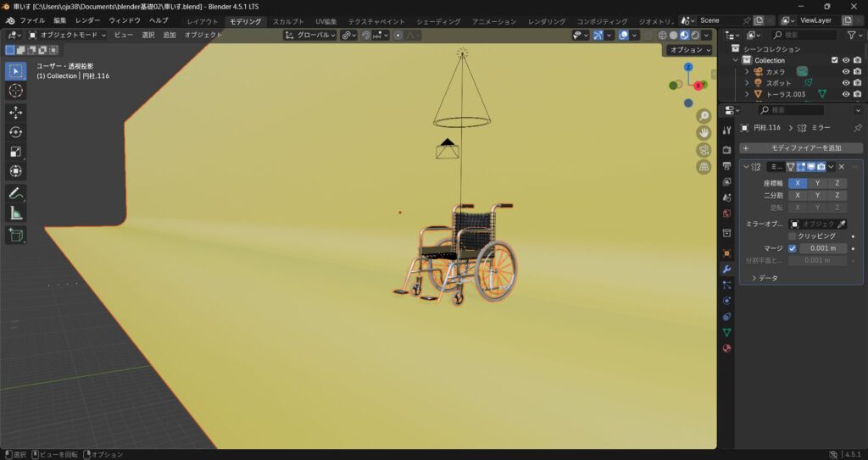Select the Scale tool in the toolbar
Image resolution: width=868 pixels, height=460 pixels.
coord(16,152)
